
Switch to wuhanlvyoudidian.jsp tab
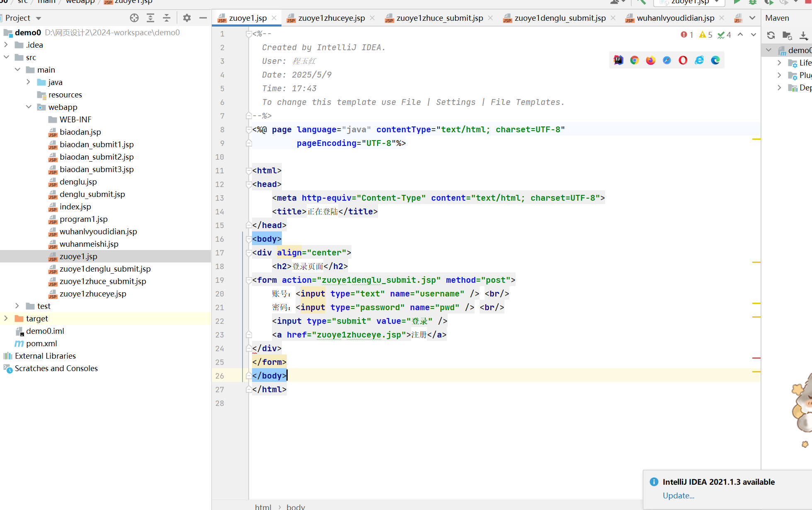(x=676, y=18)
